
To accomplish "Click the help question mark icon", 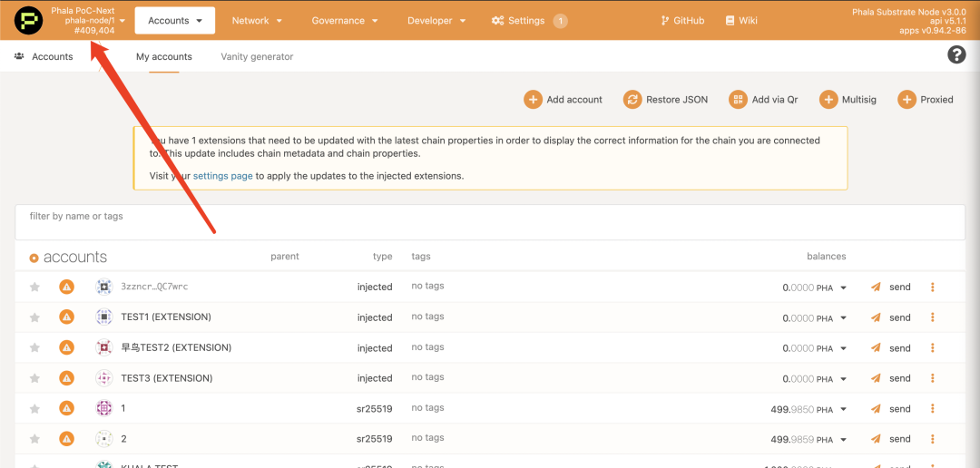I will [x=956, y=55].
